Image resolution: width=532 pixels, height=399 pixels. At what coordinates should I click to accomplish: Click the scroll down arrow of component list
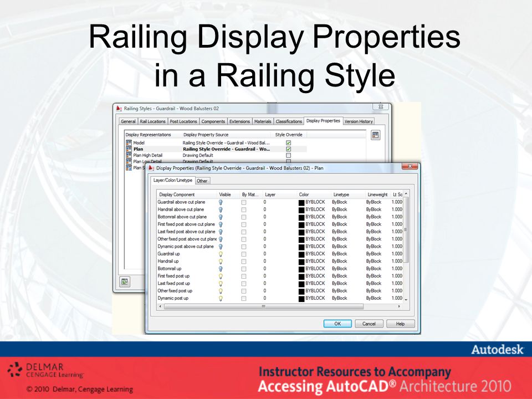406,300
